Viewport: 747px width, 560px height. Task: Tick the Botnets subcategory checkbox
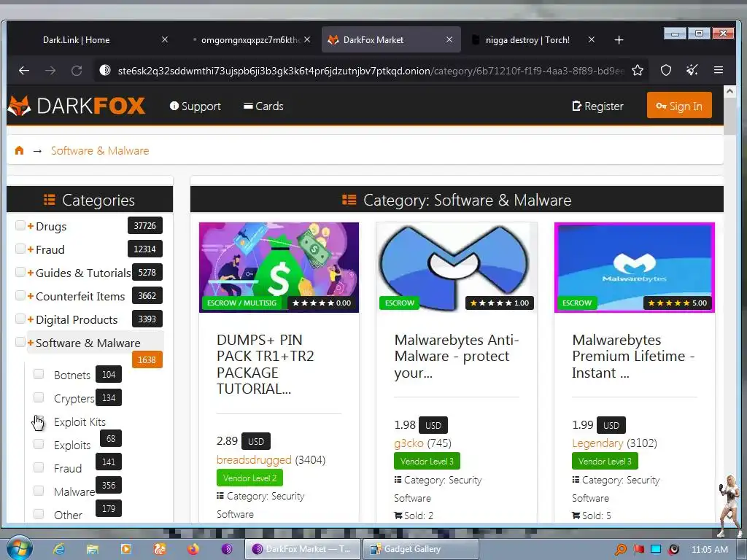[39, 374]
